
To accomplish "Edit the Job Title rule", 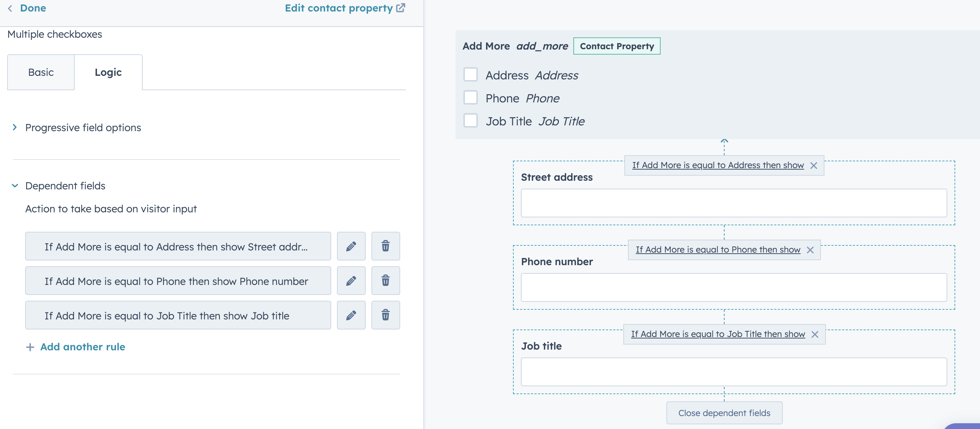I will pos(351,315).
